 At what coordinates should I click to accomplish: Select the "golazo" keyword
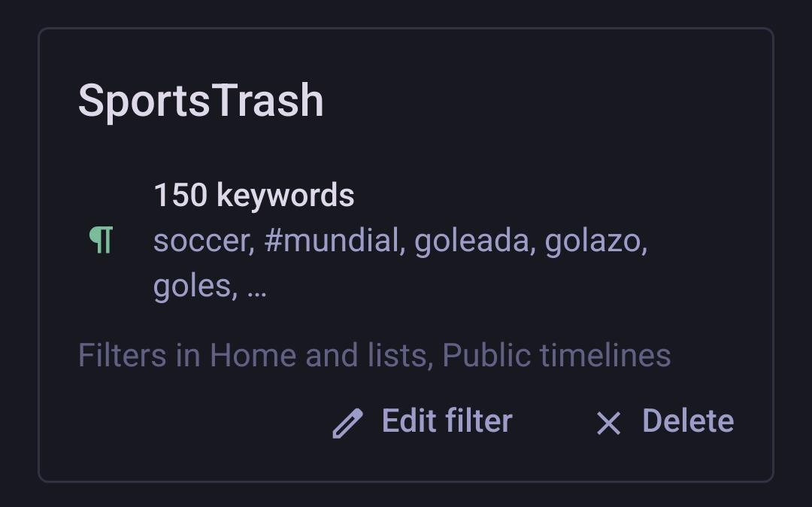point(595,241)
